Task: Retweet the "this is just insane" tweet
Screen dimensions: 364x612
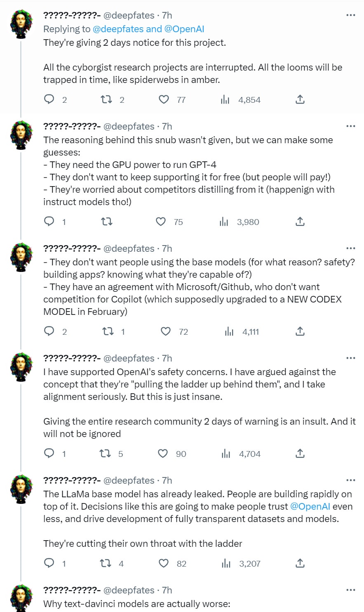Action: click(x=105, y=454)
